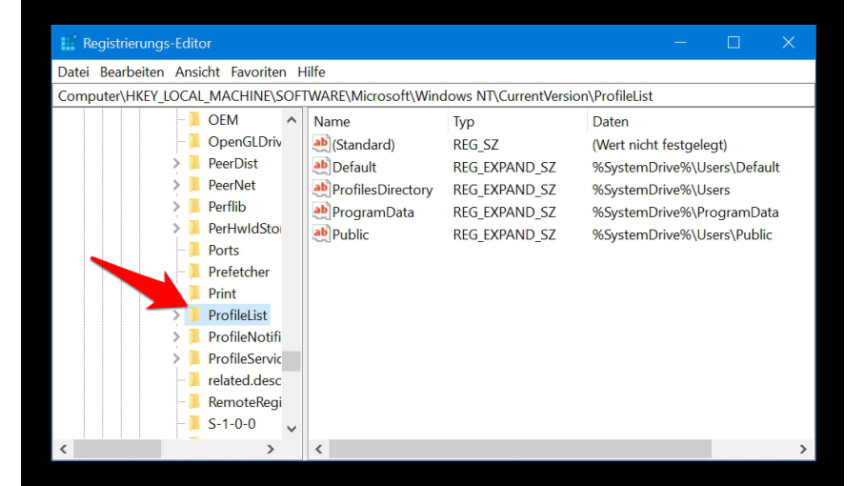Click the Public value ab icon
This screenshot has width=864, height=486.
click(x=321, y=234)
